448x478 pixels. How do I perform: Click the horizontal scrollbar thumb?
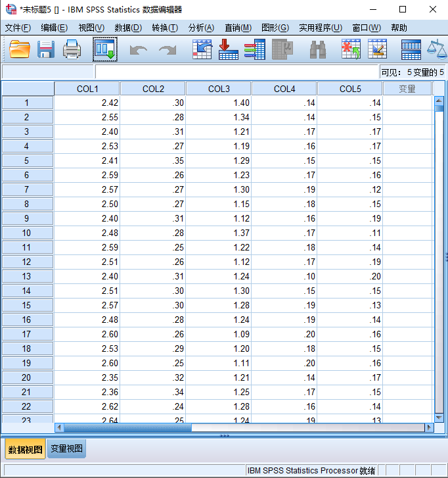[x=127, y=427]
